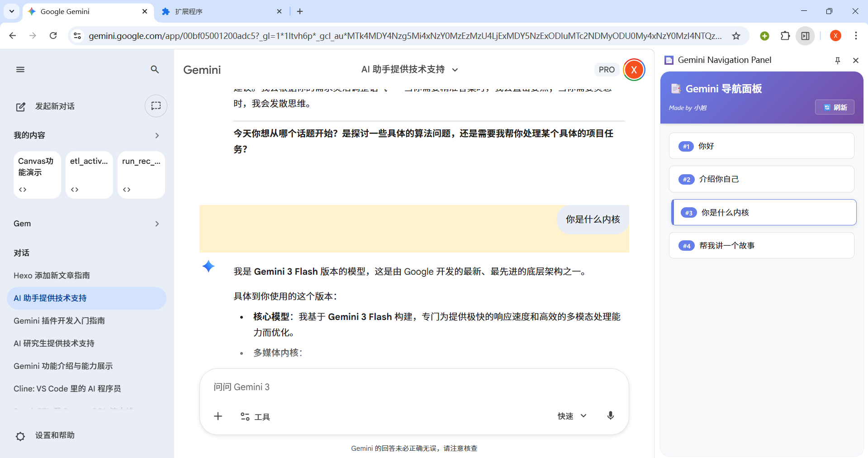868x458 pixels.
Task: Pin the Gemini Navigation Panel
Action: pyautogui.click(x=837, y=60)
